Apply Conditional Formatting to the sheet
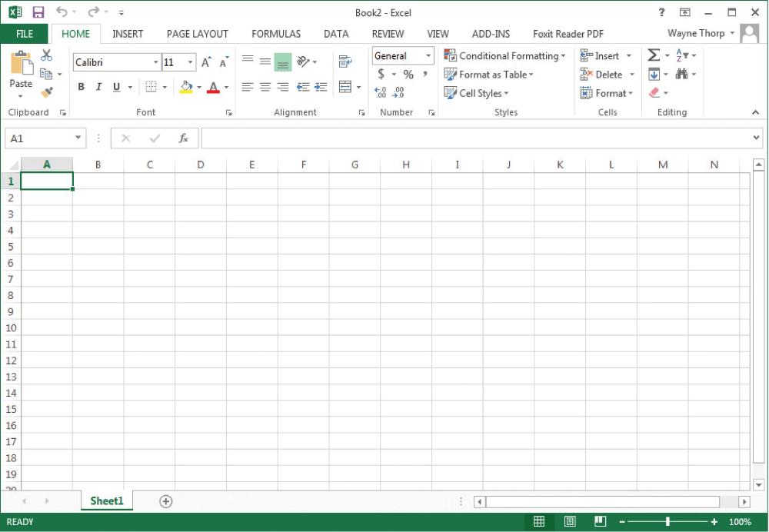 (504, 55)
